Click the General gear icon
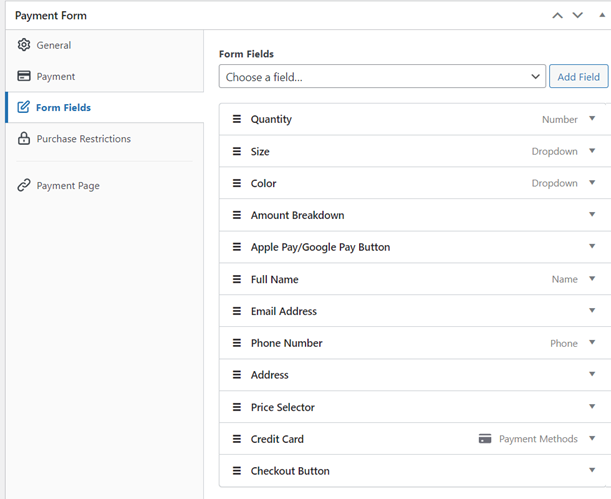Image resolution: width=611 pixels, height=499 pixels. [x=24, y=45]
